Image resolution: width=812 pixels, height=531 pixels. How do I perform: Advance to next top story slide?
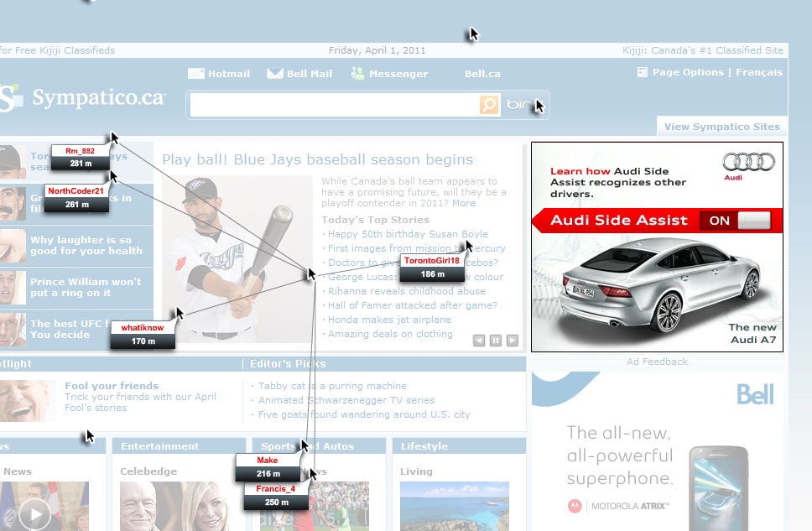point(513,341)
